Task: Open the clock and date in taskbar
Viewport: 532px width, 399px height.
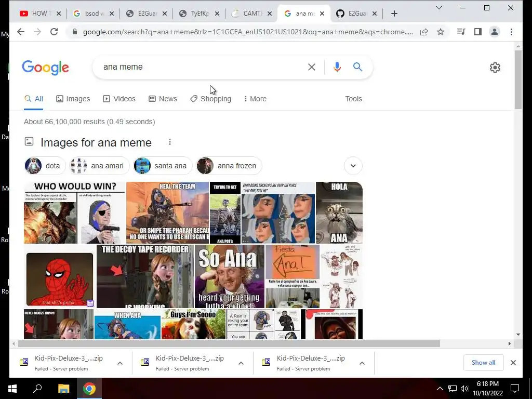Action: pyautogui.click(x=487, y=389)
